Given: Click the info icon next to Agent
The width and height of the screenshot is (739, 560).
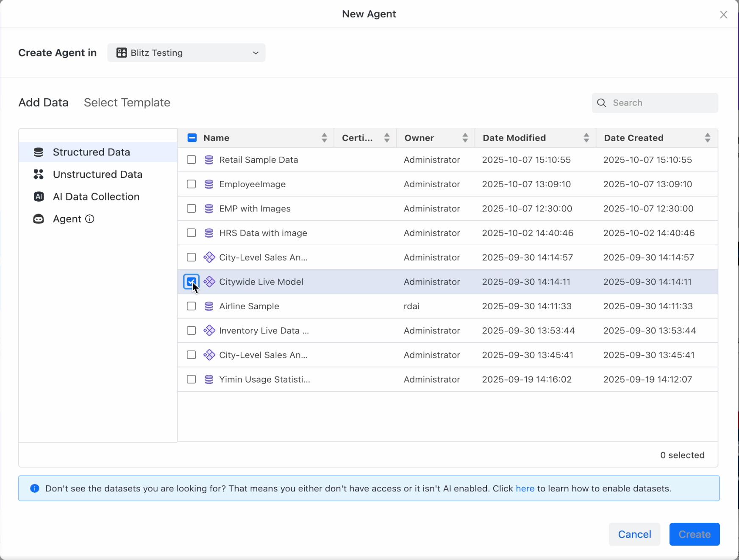Looking at the screenshot, I should pyautogui.click(x=89, y=219).
